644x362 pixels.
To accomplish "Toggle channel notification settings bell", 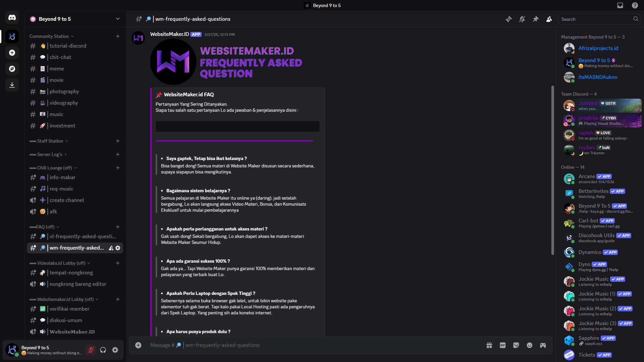I will 522,19.
